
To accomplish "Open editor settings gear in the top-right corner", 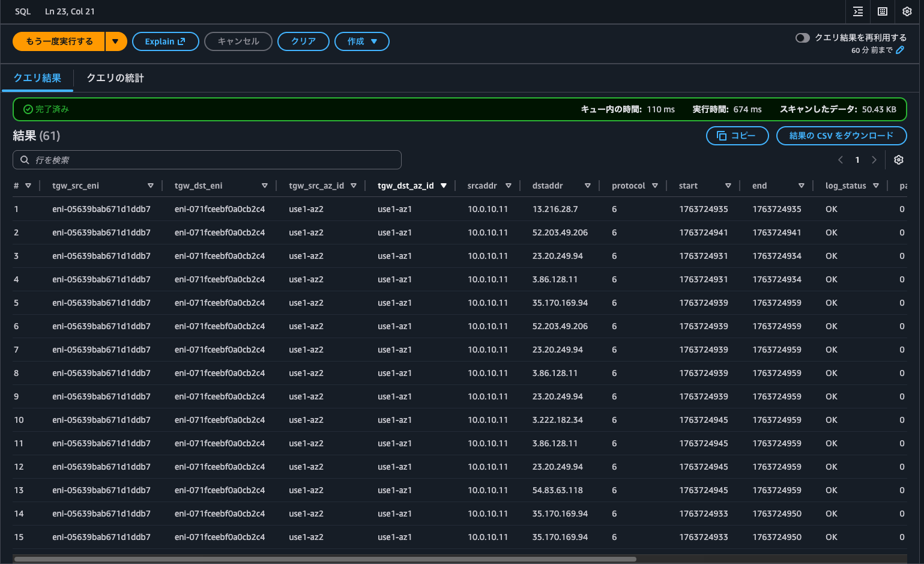I will [907, 11].
